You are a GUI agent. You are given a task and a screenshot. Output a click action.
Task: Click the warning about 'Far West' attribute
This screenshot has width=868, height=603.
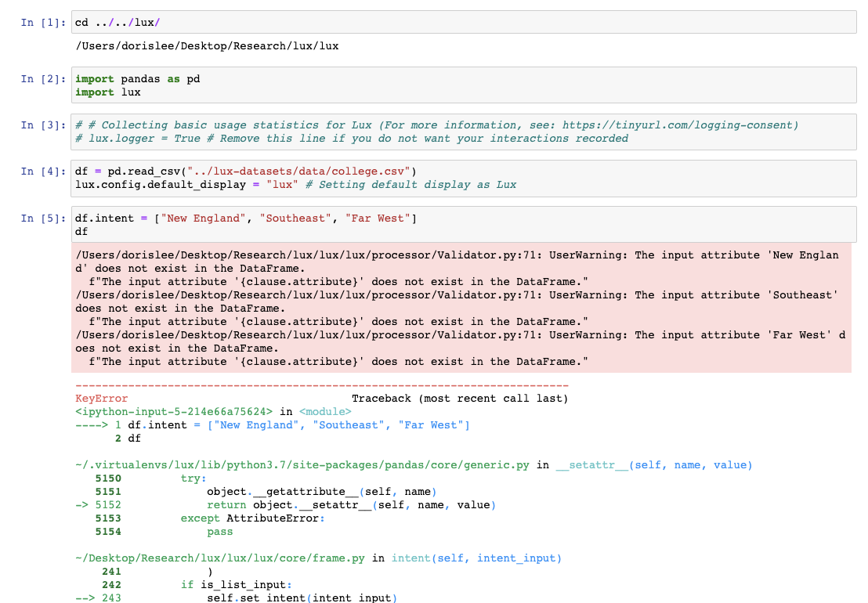pos(460,341)
